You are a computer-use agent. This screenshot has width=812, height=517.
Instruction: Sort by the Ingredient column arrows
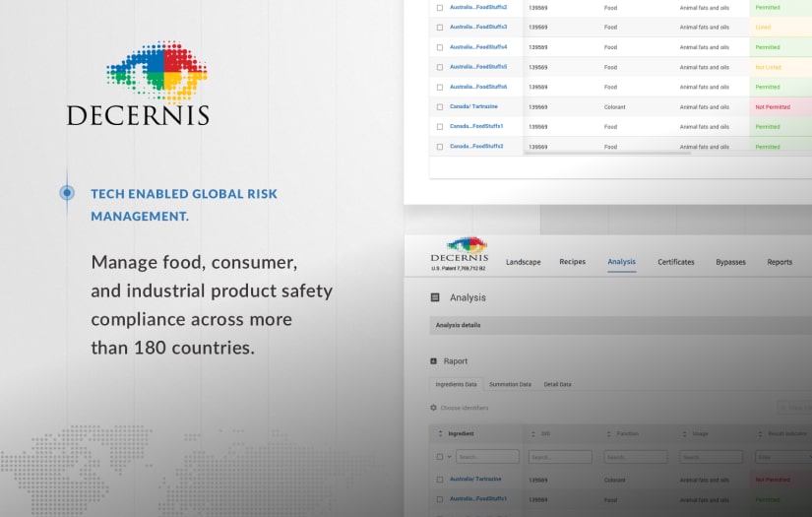click(x=440, y=433)
